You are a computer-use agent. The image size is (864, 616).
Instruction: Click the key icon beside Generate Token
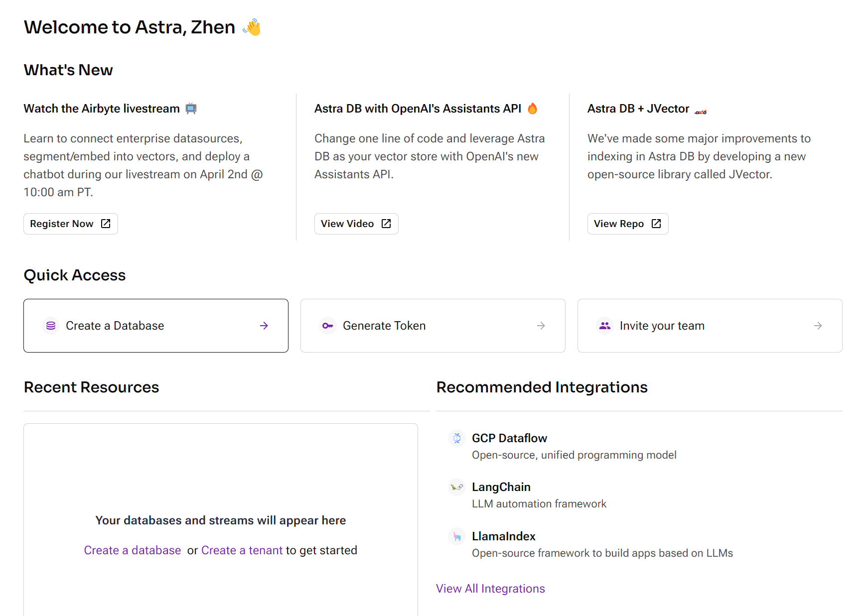327,326
